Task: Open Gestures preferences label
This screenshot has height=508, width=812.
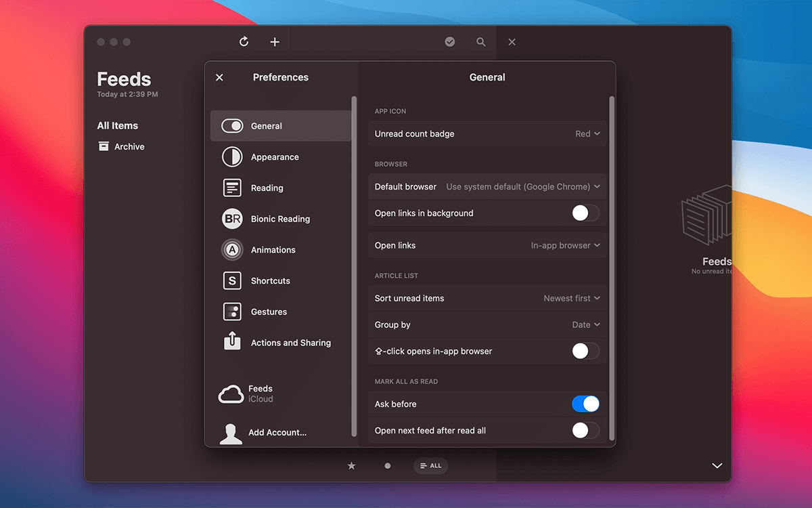Action: click(269, 312)
